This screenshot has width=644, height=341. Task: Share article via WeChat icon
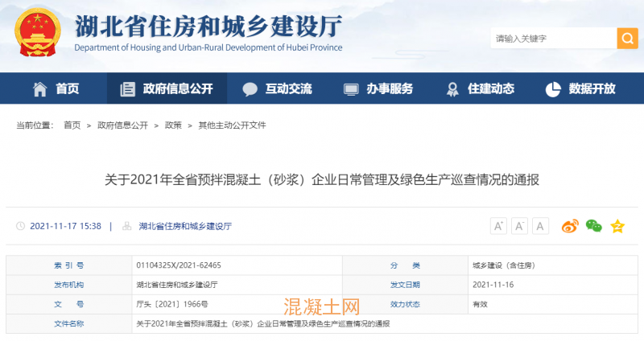[593, 226]
